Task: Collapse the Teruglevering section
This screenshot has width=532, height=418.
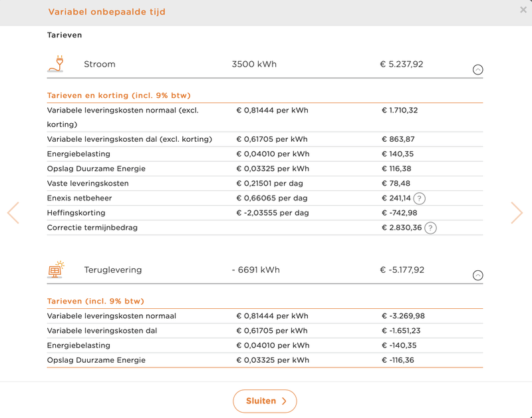Action: (477, 276)
